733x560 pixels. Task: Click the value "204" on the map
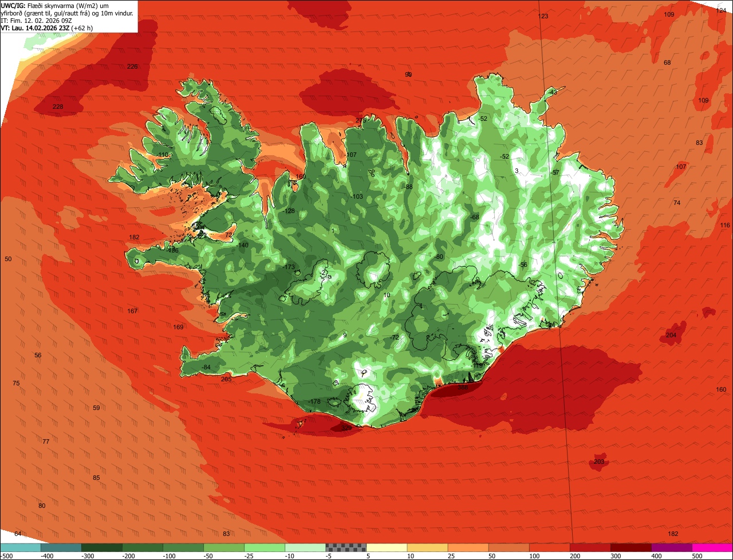[x=671, y=335]
